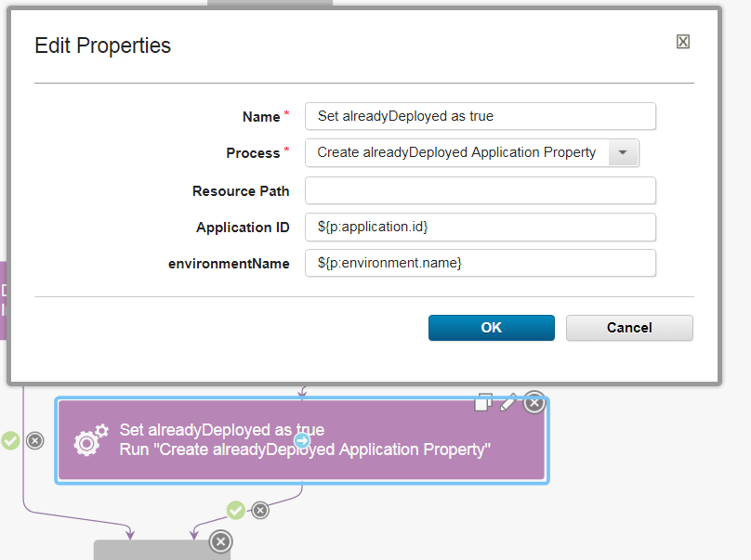
Task: Click the gears icon on the purple step
Action: pos(91,439)
